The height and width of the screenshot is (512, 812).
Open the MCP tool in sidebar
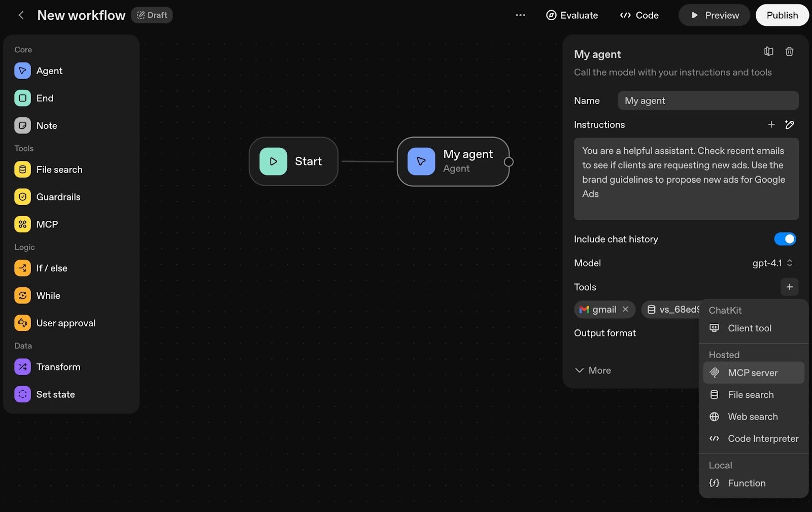coord(22,224)
